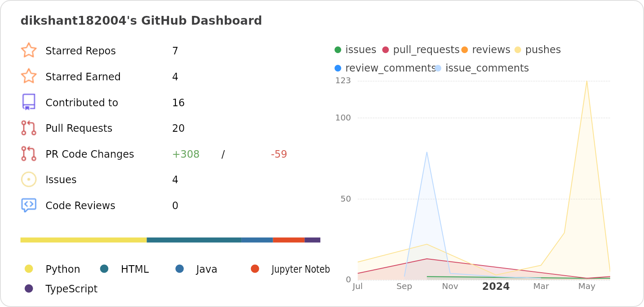The image size is (644, 307).
Task: Click the Pull Requests icon
Action: tap(29, 128)
